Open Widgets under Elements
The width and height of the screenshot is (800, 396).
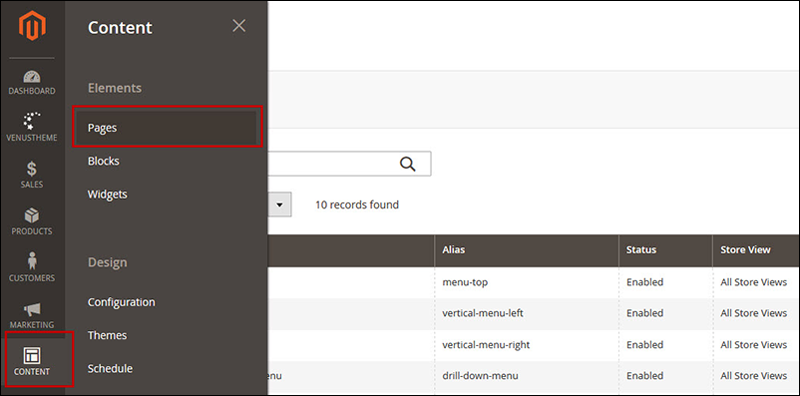coord(107,194)
